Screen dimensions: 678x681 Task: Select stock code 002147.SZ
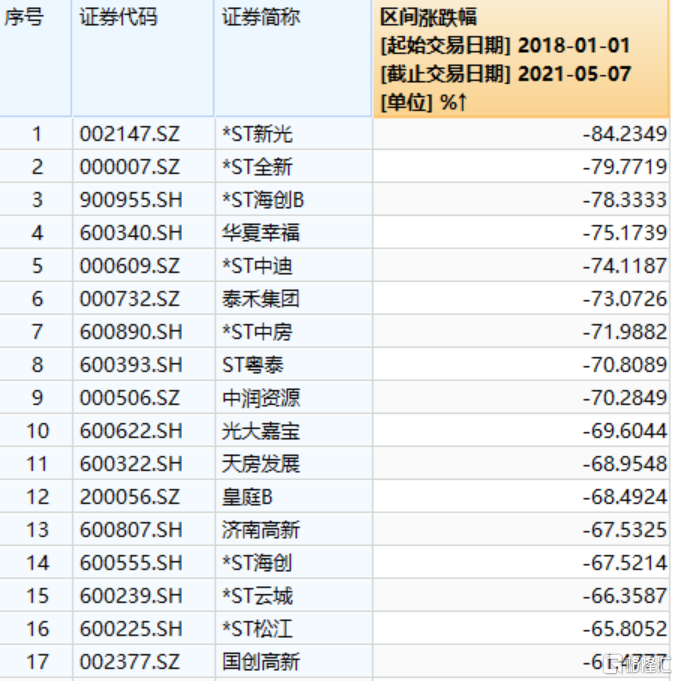pos(129,134)
